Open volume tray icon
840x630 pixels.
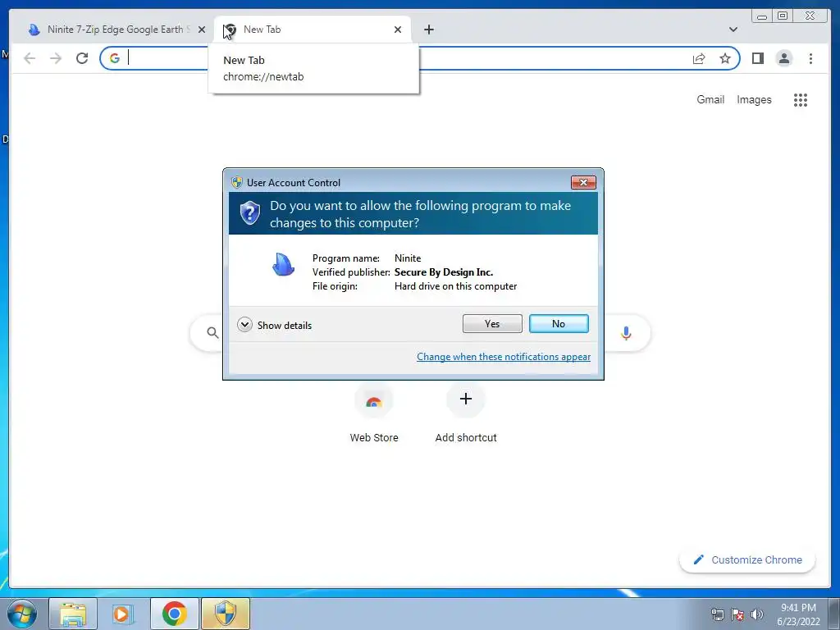coord(757,614)
